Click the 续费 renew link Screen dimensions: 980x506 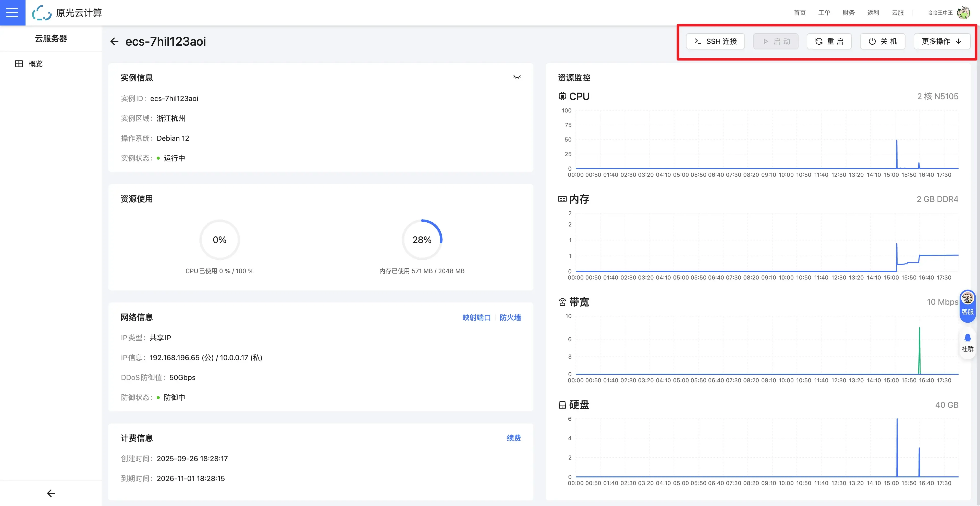[x=513, y=438]
